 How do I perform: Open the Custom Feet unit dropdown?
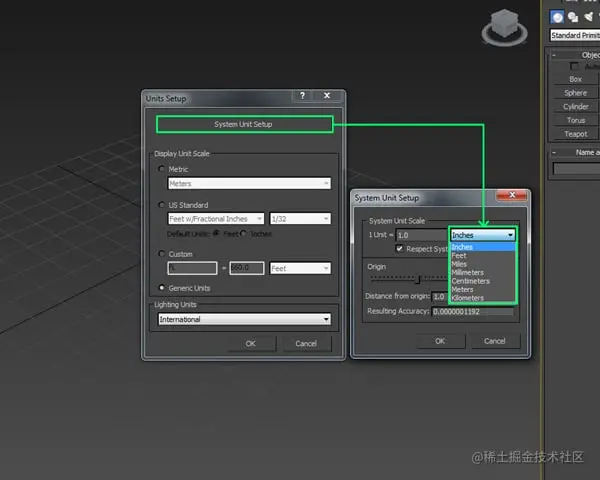300,268
